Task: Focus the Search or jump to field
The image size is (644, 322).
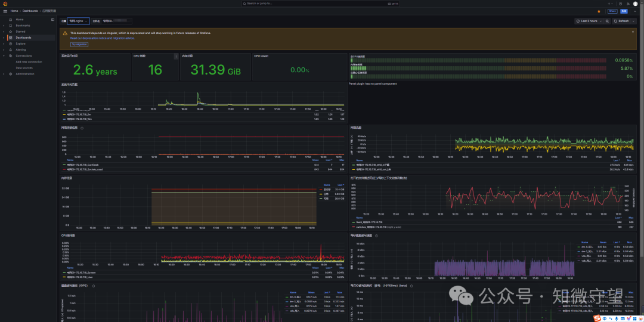Action: pos(320,4)
